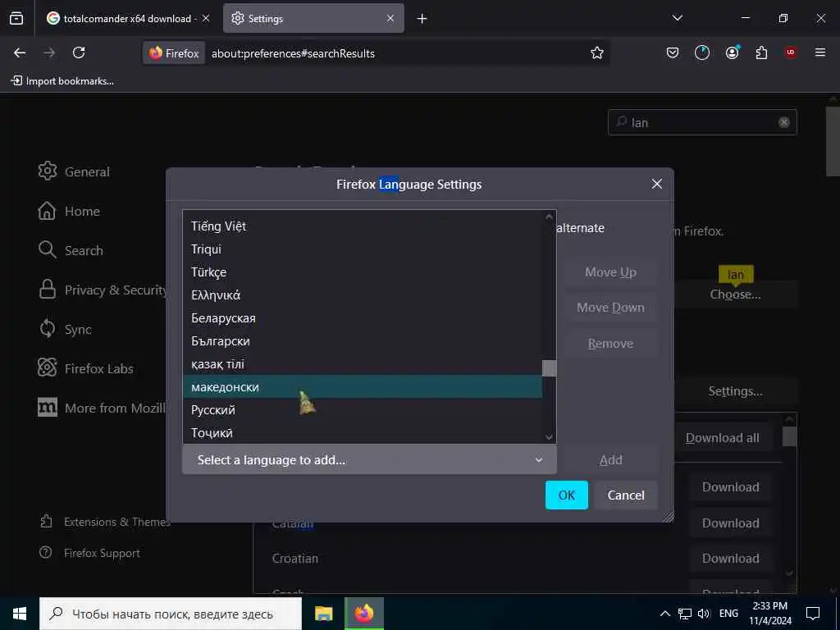Select Tiếng Việt in the language list
This screenshot has width=840, height=630.
[362, 226]
